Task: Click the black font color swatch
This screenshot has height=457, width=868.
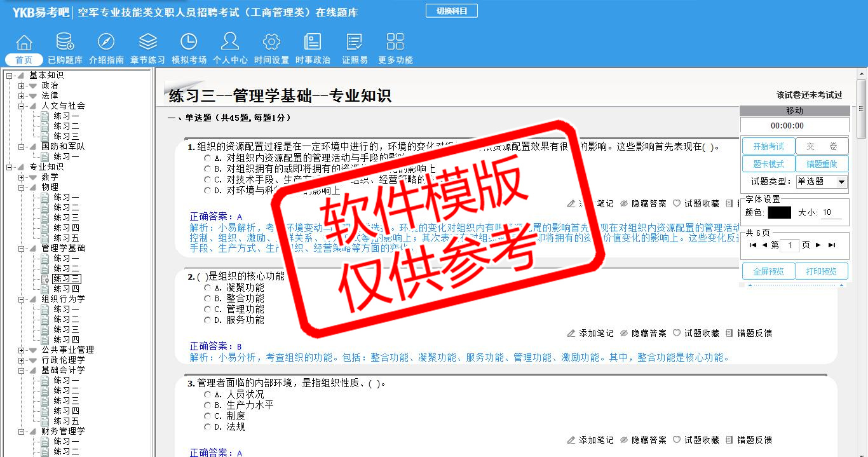Action: tap(779, 213)
